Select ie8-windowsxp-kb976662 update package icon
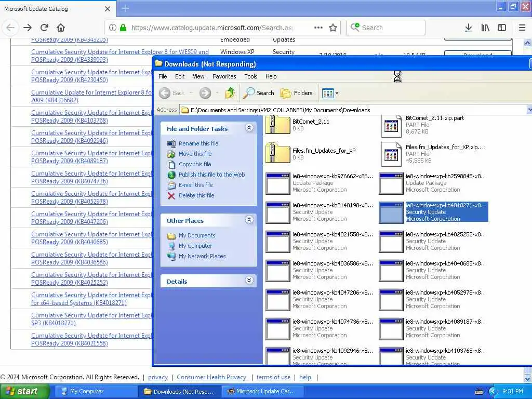Screen dimensions: 532x399 coord(277,183)
